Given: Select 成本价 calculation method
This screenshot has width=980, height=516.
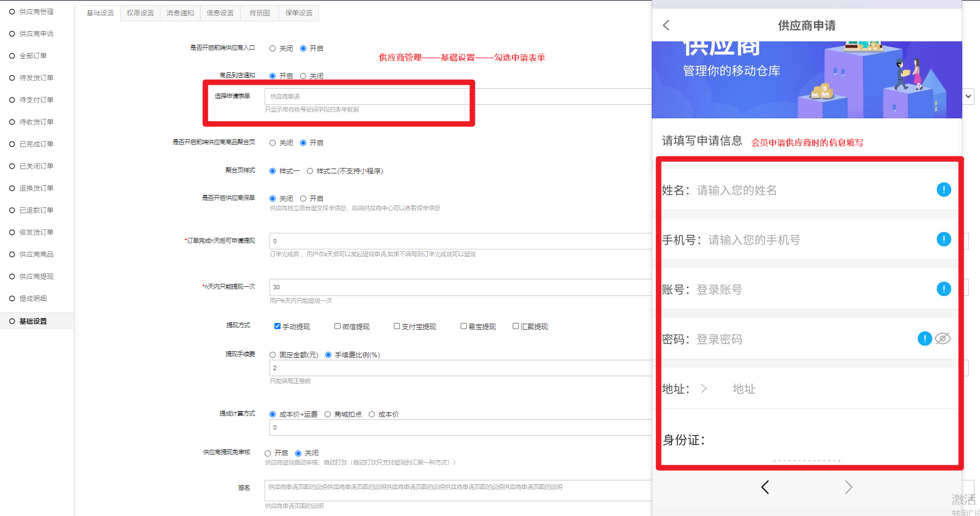Looking at the screenshot, I should pyautogui.click(x=372, y=414).
